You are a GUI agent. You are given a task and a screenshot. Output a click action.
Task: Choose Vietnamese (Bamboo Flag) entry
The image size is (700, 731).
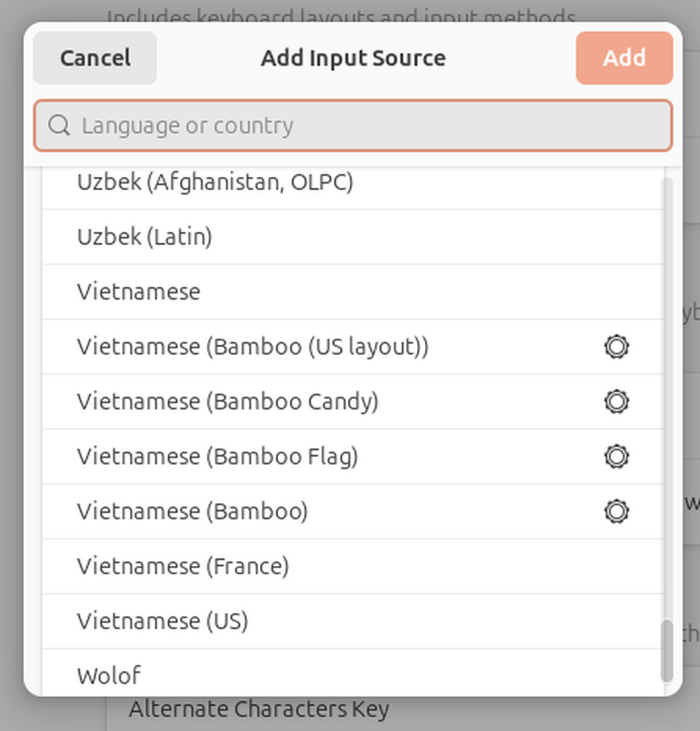pos(217,456)
